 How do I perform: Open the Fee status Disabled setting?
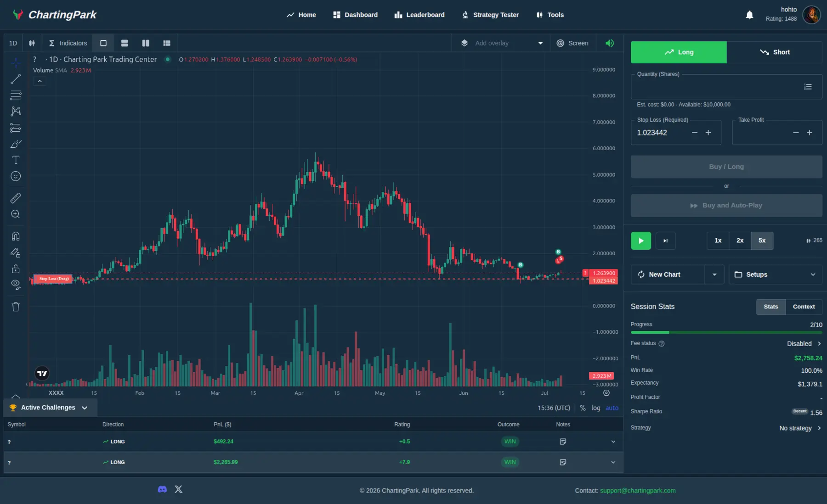(804, 344)
